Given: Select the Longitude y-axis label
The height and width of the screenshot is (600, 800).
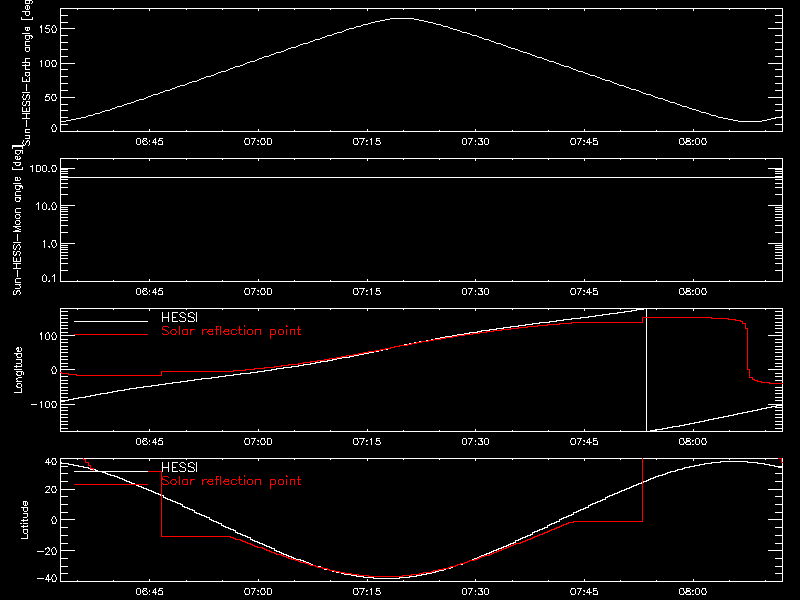Looking at the screenshot, I should coord(18,370).
